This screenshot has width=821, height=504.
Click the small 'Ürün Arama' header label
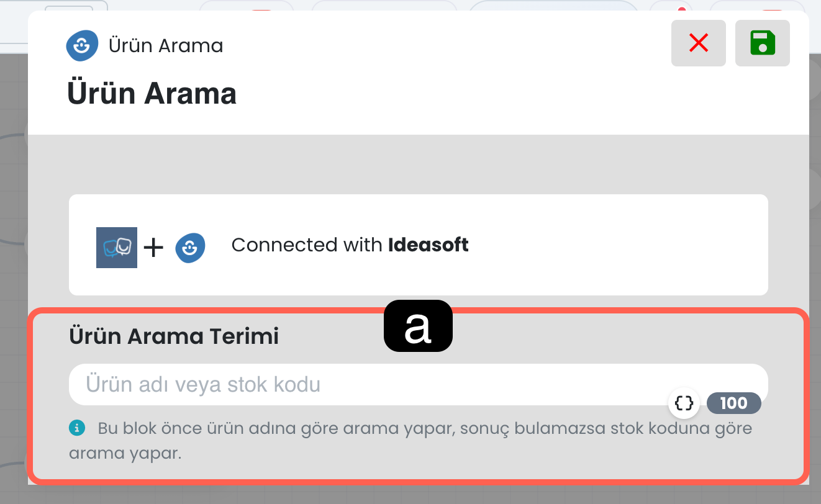166,46
